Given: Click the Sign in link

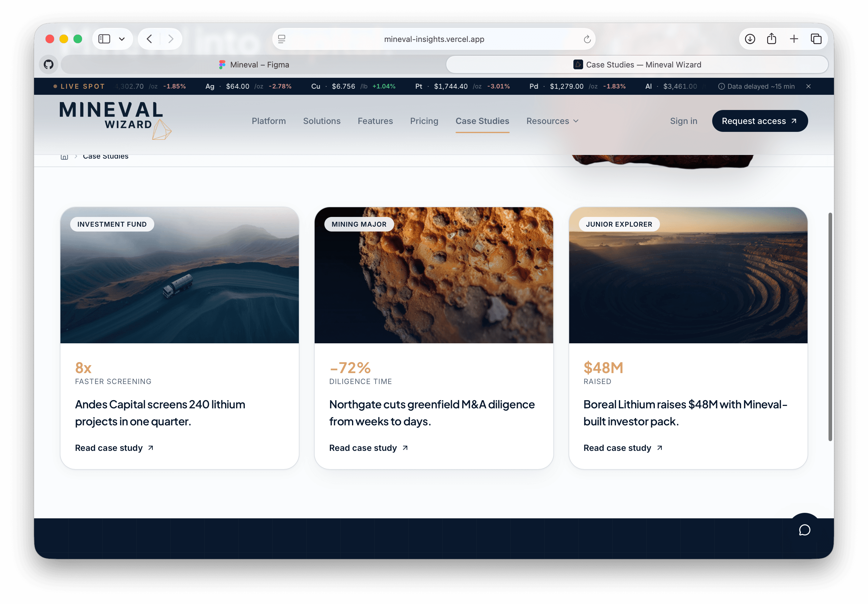Looking at the screenshot, I should tap(684, 121).
